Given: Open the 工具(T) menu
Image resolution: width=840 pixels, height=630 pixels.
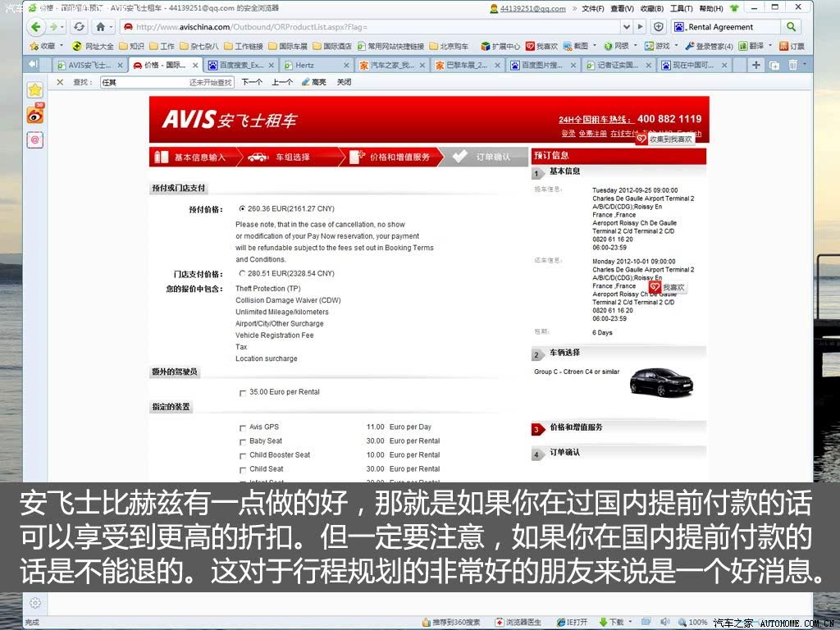Looking at the screenshot, I should pyautogui.click(x=682, y=8).
